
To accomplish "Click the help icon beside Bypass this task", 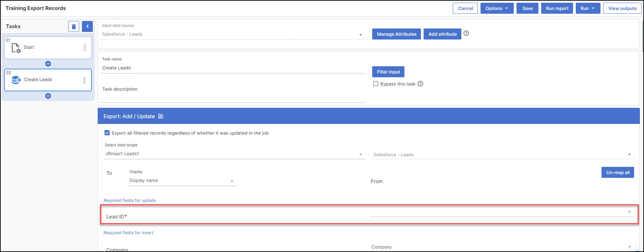I will (420, 84).
